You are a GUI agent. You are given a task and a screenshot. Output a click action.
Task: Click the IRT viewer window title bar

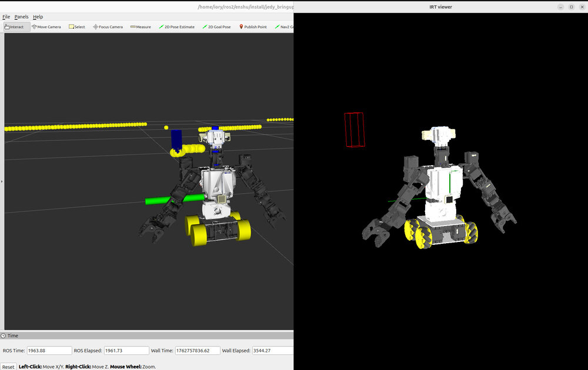[441, 6]
